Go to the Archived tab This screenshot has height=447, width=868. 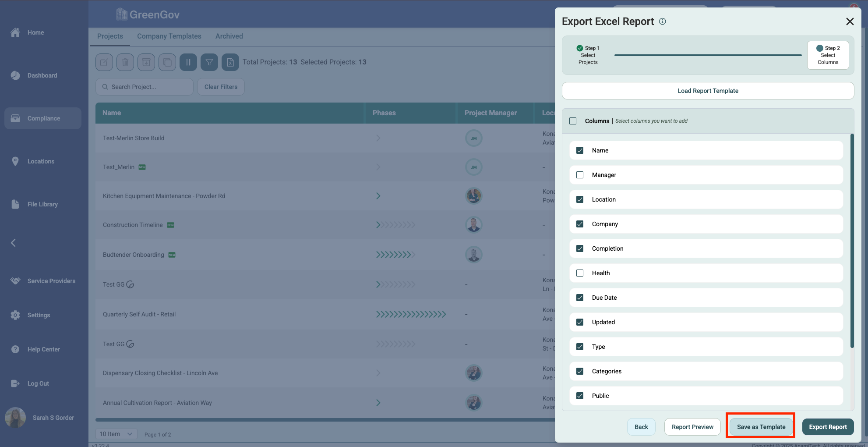(x=229, y=36)
